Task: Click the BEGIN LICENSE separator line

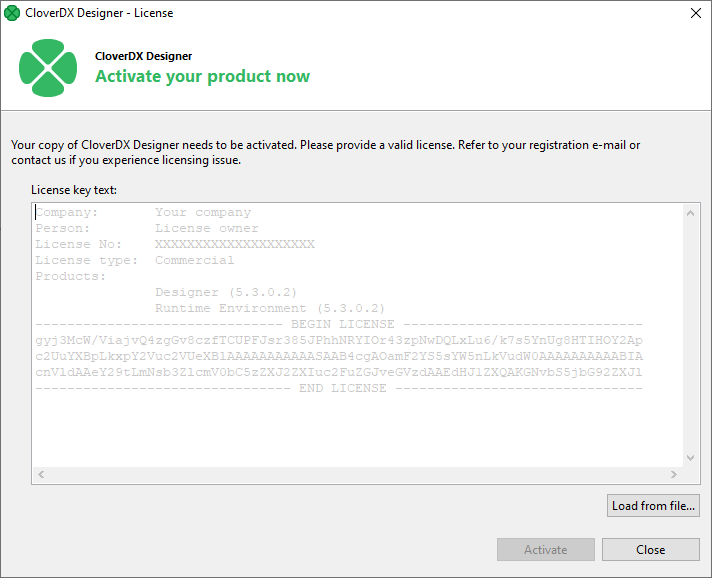Action: 339,324
